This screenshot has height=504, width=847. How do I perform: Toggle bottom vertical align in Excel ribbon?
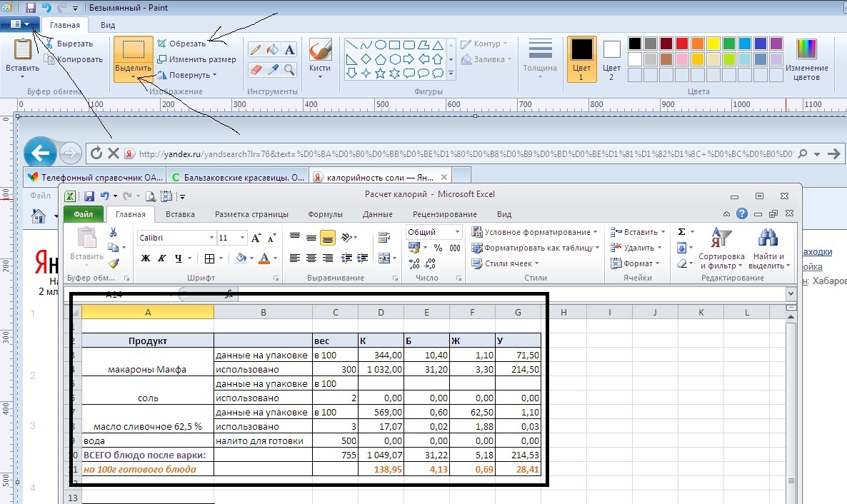[x=327, y=238]
